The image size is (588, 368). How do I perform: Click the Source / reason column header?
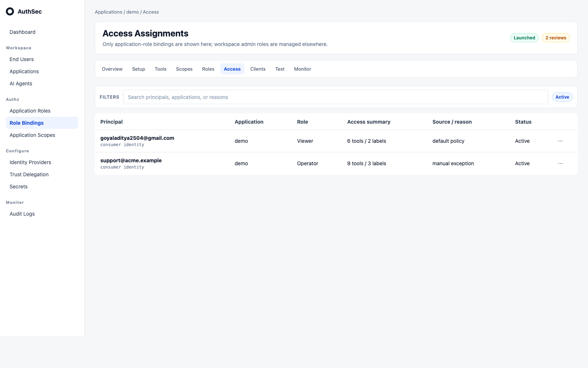coord(452,122)
